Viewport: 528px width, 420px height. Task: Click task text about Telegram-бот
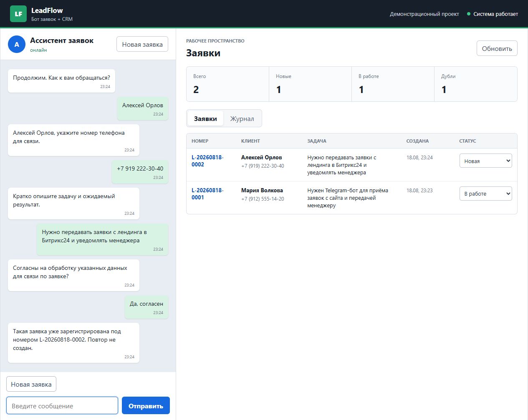click(x=348, y=198)
